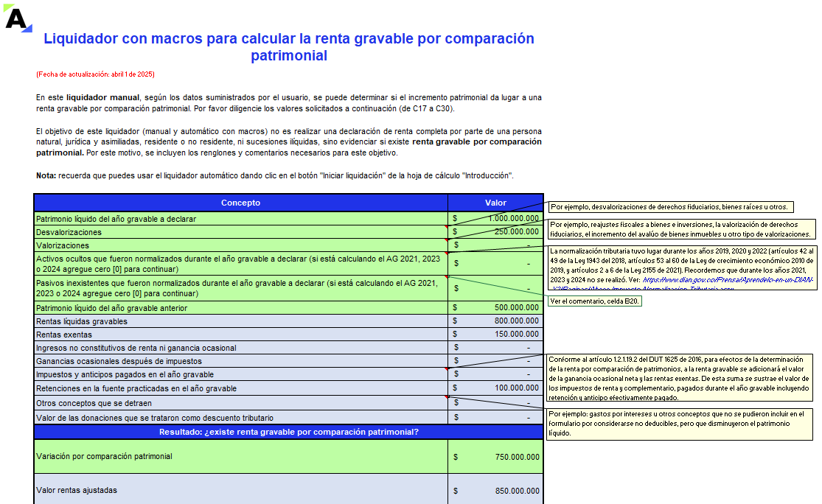Select the "Rentas líquidas gravables" label
The width and height of the screenshot is (822, 504).
240,321
